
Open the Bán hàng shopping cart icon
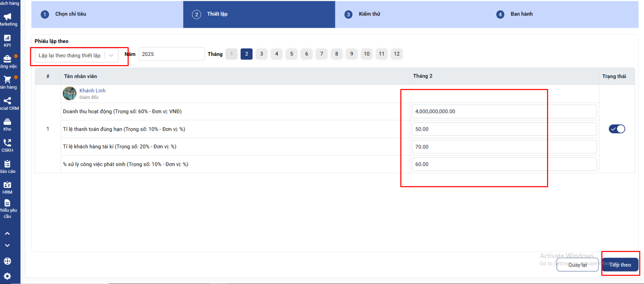7,80
